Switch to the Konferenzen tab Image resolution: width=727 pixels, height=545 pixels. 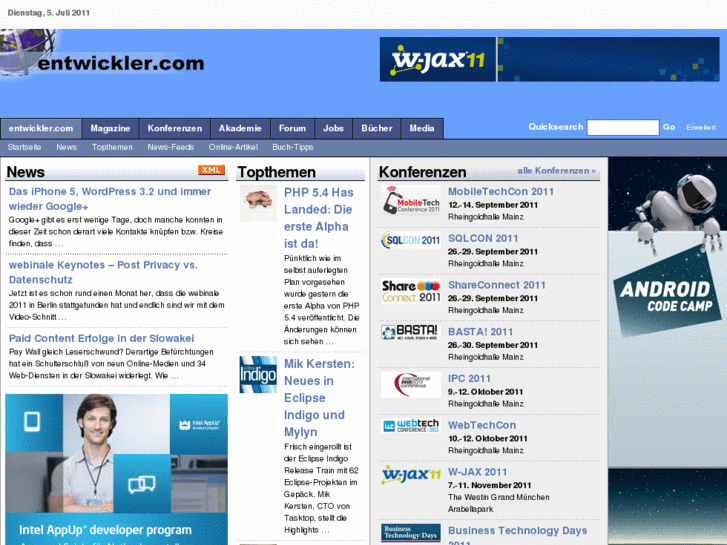[175, 128]
